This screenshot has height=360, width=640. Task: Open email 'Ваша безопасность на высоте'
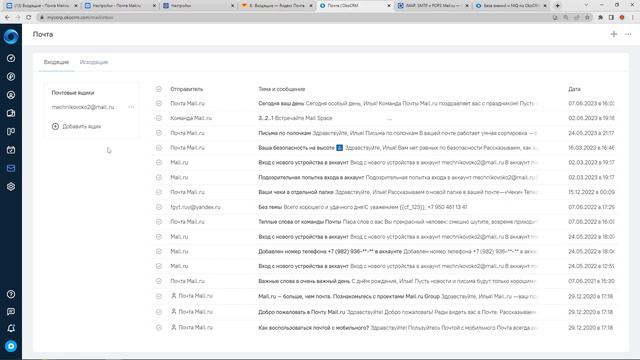click(x=385, y=148)
